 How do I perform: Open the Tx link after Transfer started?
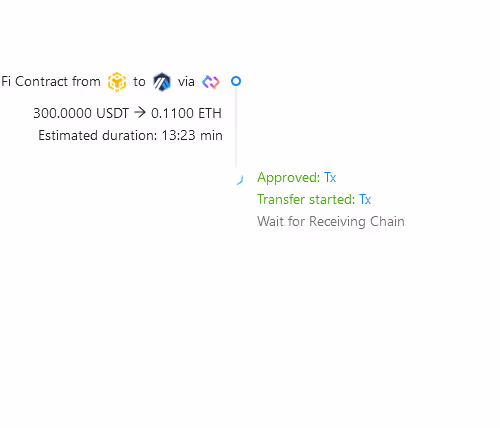pos(365,199)
